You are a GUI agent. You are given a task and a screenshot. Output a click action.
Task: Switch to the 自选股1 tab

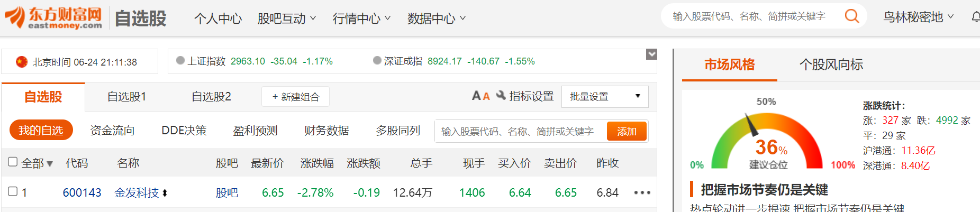tap(126, 97)
